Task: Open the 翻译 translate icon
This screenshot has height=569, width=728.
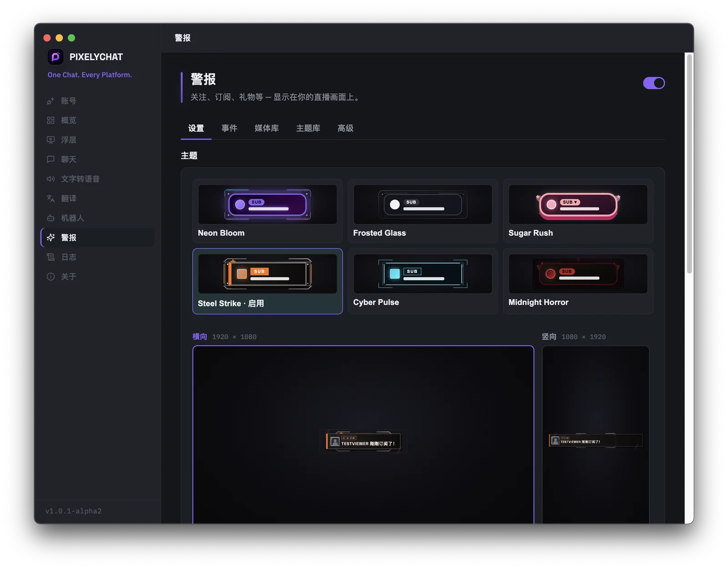Action: pos(51,199)
